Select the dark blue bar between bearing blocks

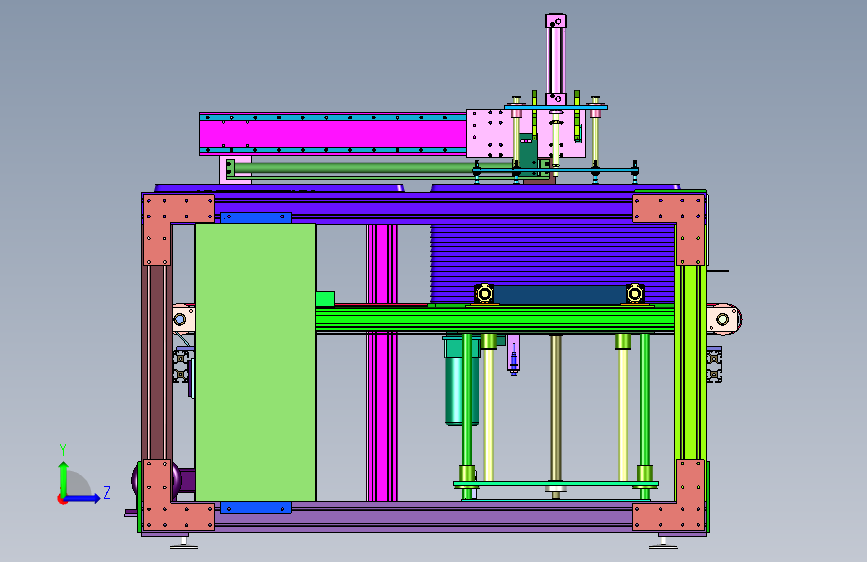click(x=560, y=295)
